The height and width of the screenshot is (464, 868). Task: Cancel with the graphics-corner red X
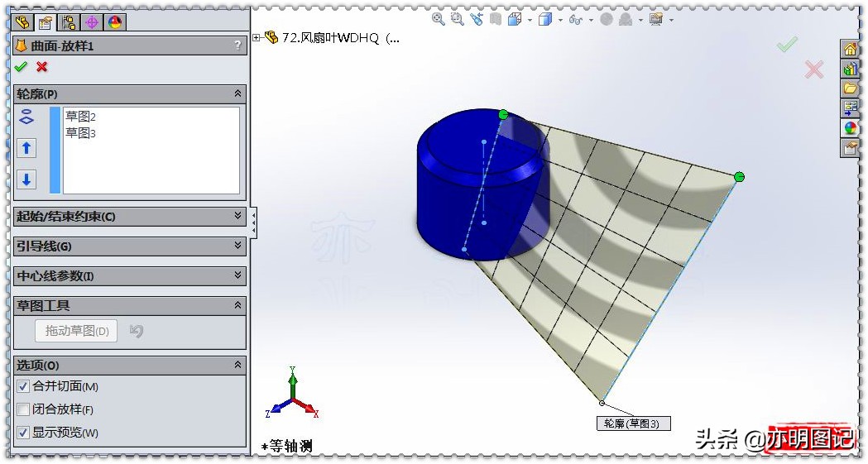click(813, 69)
